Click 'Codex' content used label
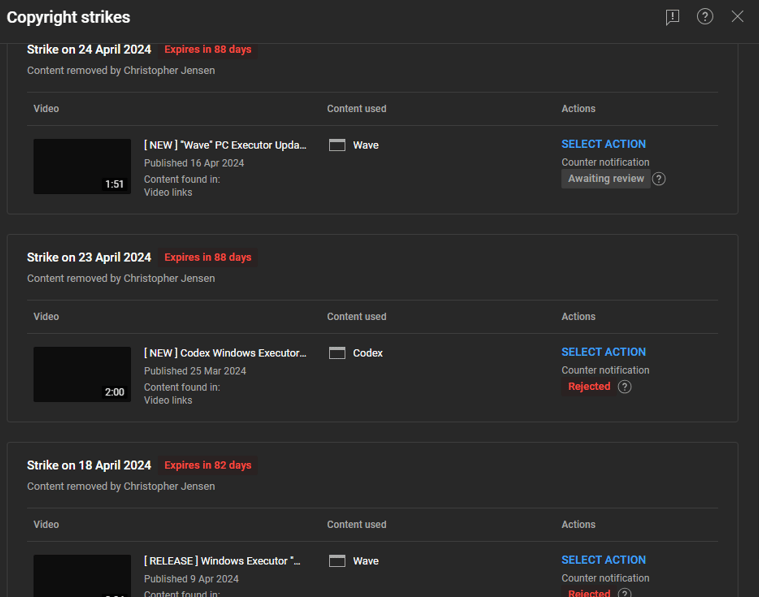Image resolution: width=759 pixels, height=597 pixels. tap(367, 353)
